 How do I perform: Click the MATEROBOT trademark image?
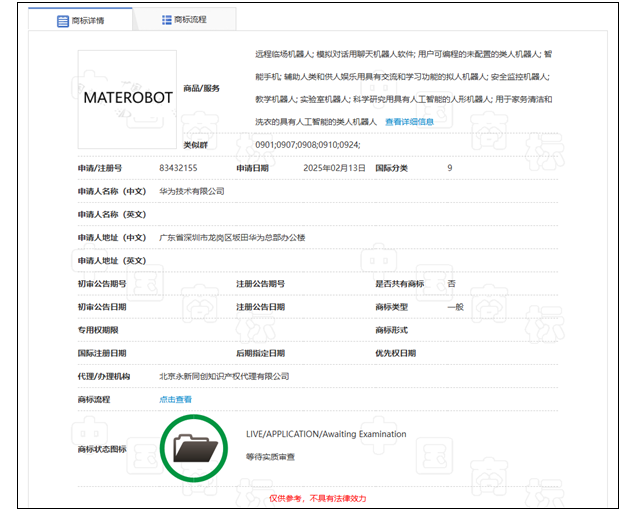click(126, 99)
